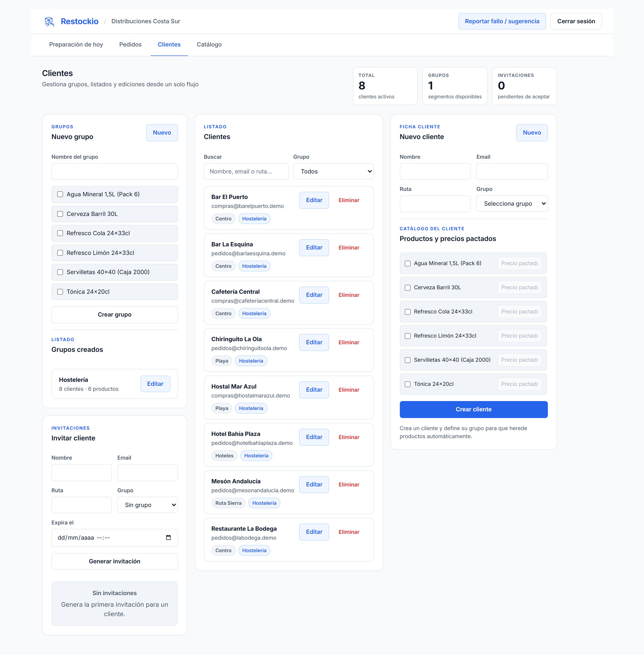This screenshot has height=655, width=644.
Task: Open the Catálogo tab
Action: (x=209, y=44)
